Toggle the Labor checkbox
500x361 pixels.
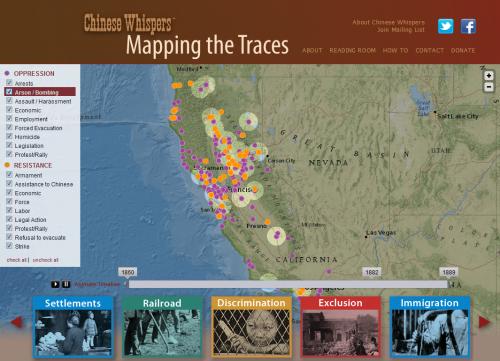click(x=9, y=210)
